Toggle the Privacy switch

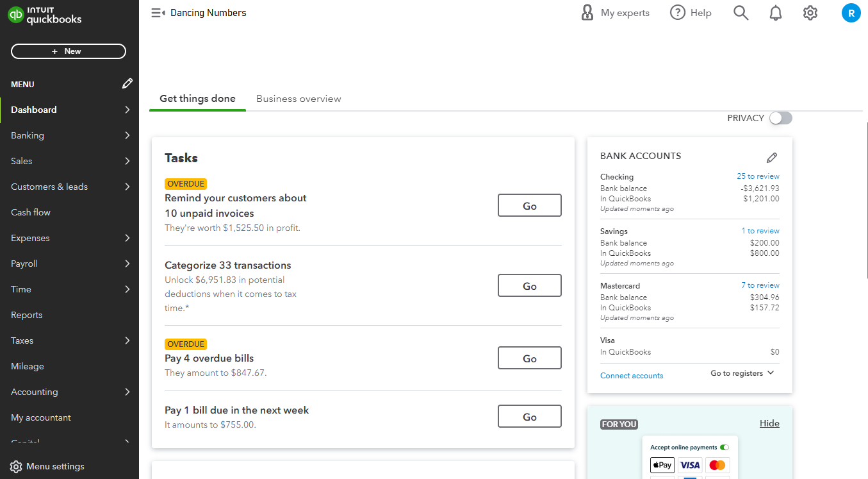780,118
